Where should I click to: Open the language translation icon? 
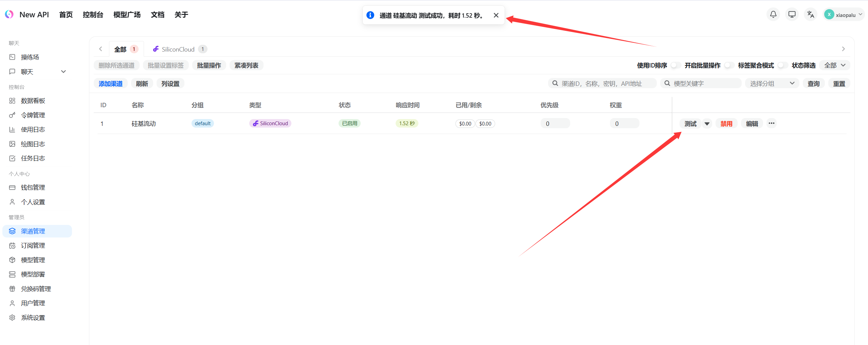coord(811,14)
